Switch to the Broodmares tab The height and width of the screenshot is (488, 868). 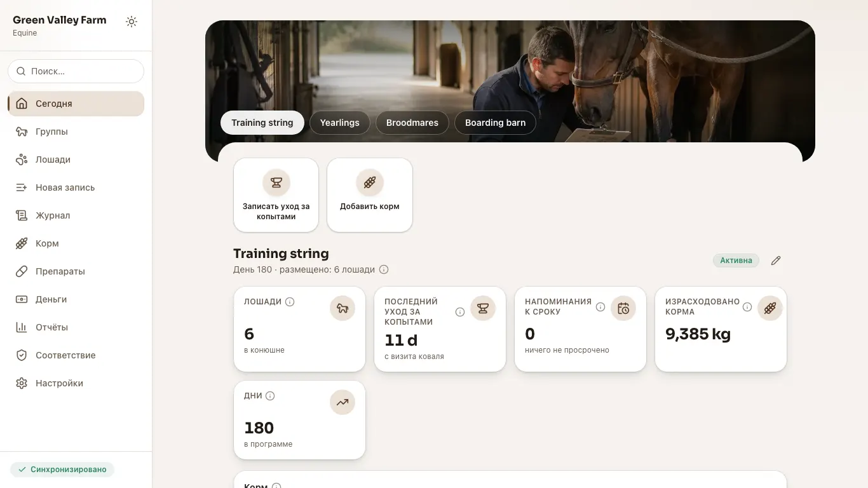coord(412,123)
